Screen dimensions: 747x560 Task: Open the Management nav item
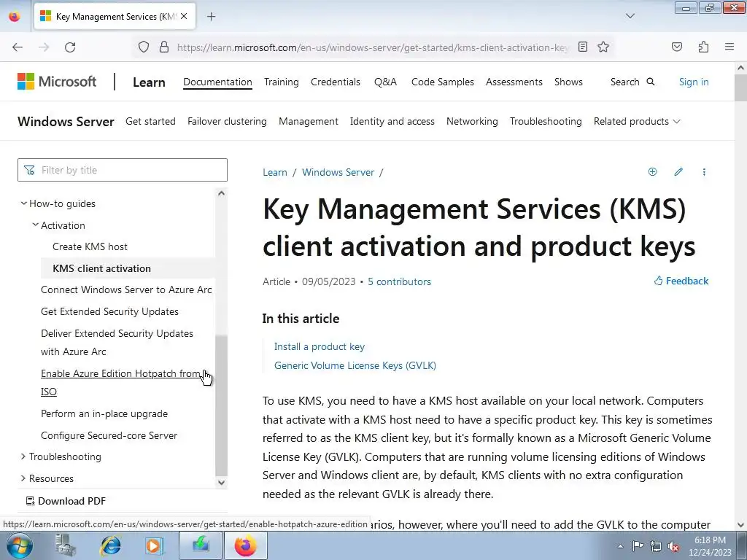(309, 122)
